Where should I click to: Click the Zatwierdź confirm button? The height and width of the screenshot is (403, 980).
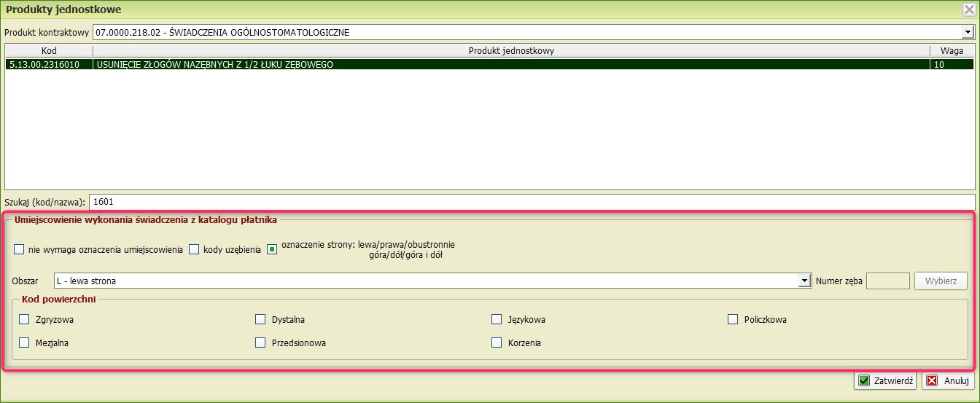click(885, 380)
